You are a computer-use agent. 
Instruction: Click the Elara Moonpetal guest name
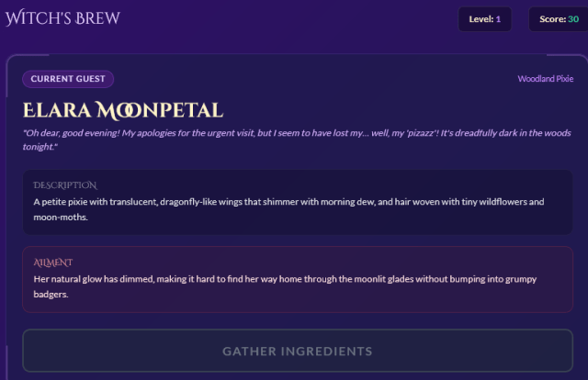pos(122,111)
